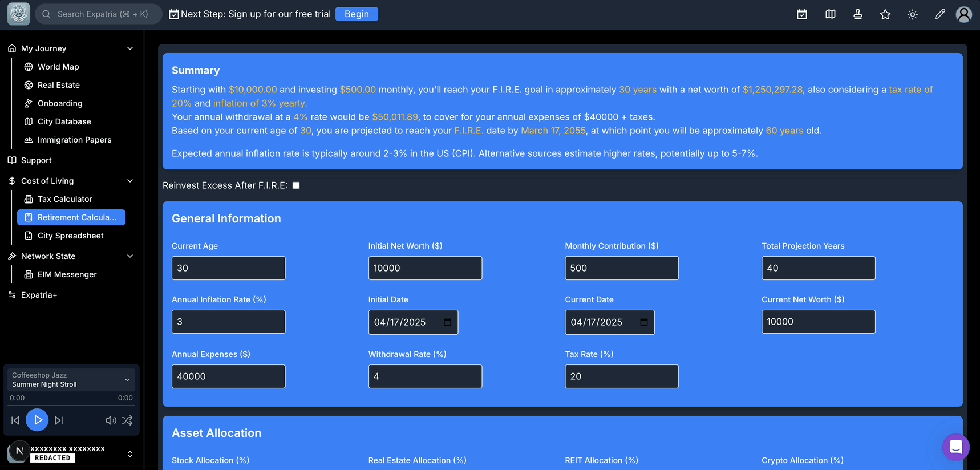Go to City Database page

(x=64, y=121)
